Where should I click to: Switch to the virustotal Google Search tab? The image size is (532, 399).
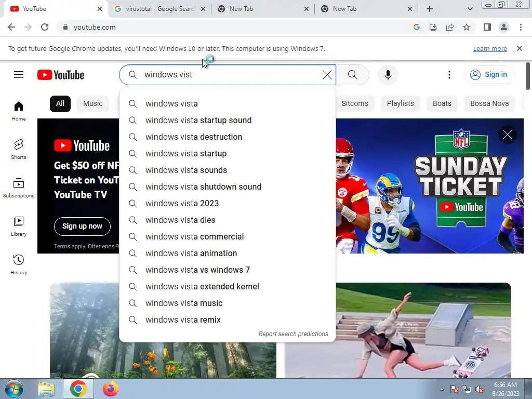click(159, 9)
